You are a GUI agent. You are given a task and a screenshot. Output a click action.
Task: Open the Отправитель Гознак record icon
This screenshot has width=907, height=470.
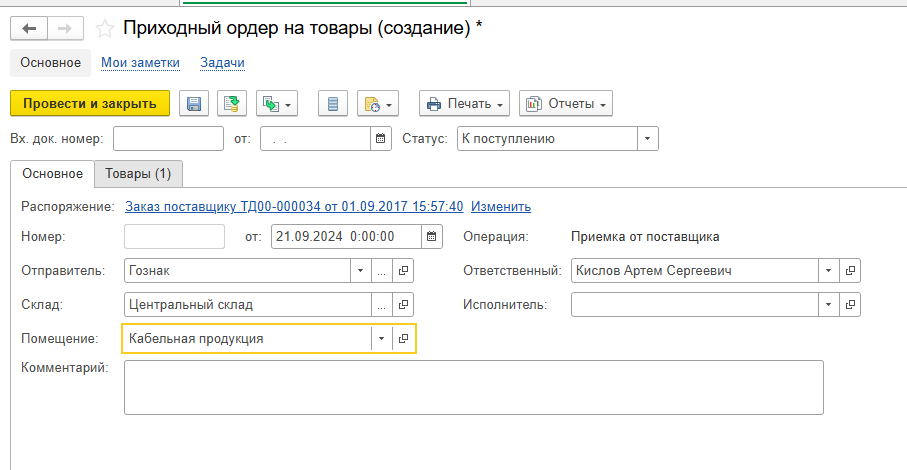(x=403, y=271)
